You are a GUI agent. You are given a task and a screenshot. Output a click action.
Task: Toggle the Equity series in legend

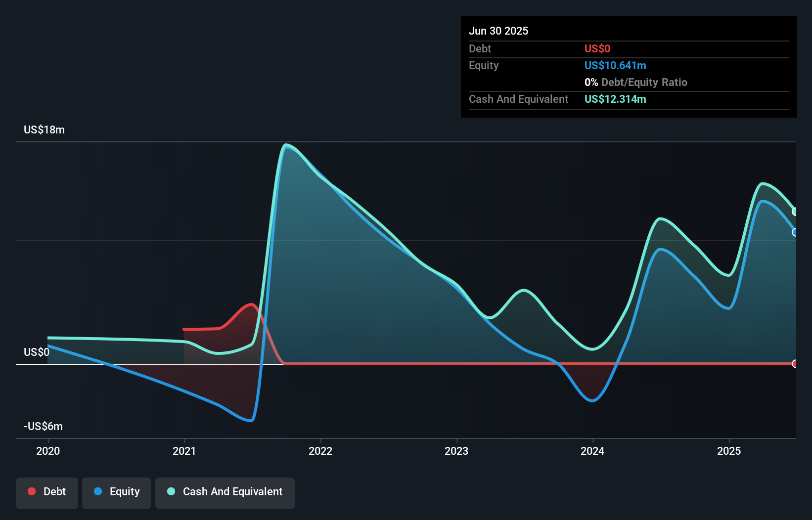(x=117, y=493)
